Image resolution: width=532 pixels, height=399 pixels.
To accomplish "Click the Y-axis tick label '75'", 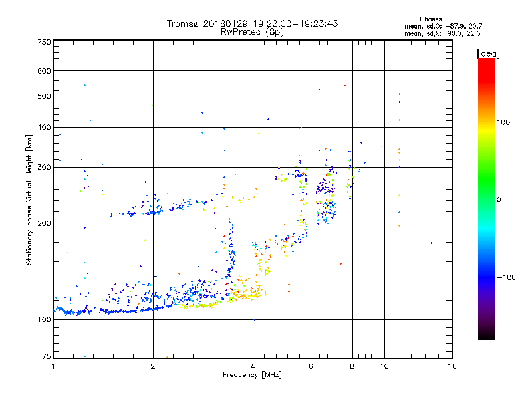I will tap(47, 356).
